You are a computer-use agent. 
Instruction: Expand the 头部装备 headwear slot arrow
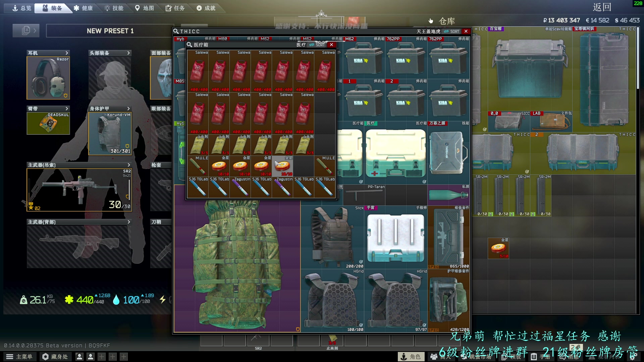pyautogui.click(x=128, y=53)
